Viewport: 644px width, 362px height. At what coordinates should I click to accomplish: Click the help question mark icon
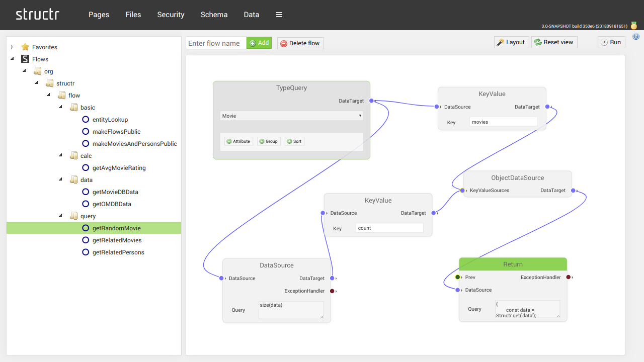tap(636, 36)
